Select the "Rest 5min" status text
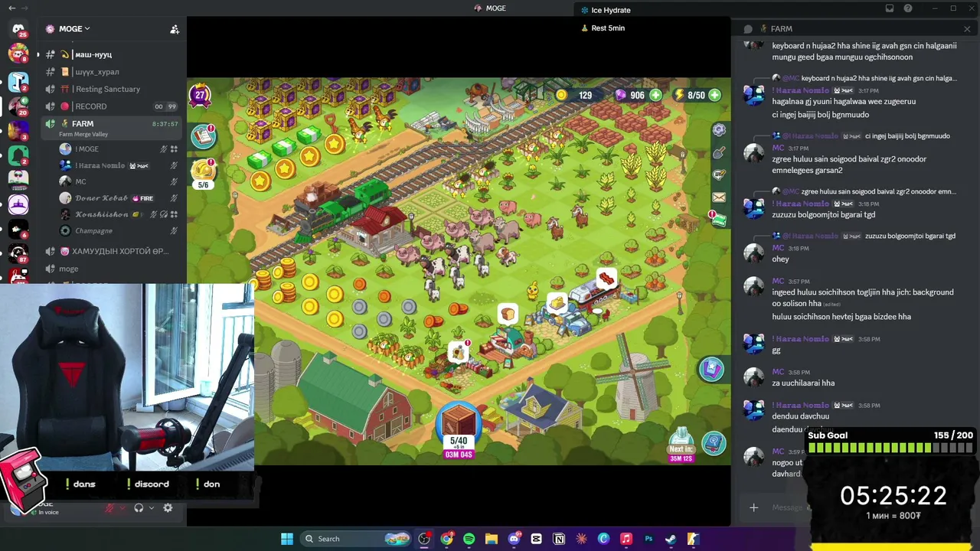Viewport: 980px width, 551px height. tap(608, 28)
